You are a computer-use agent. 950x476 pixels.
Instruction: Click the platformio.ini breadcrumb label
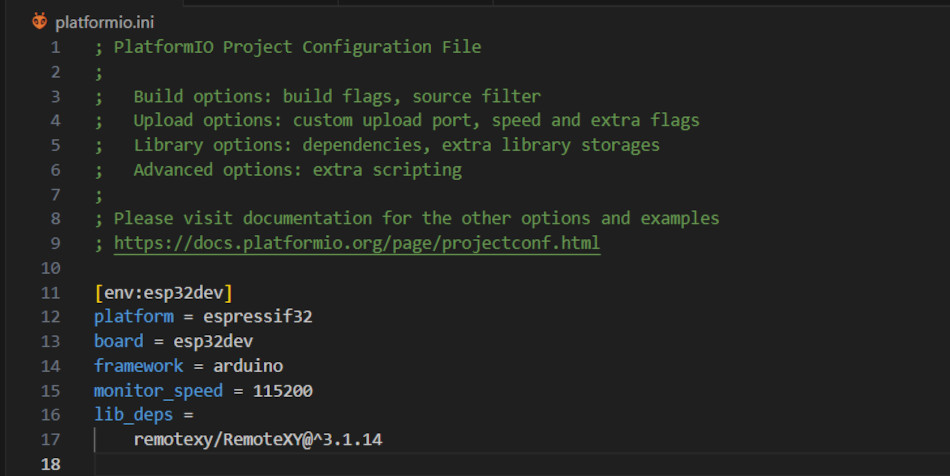click(x=104, y=23)
